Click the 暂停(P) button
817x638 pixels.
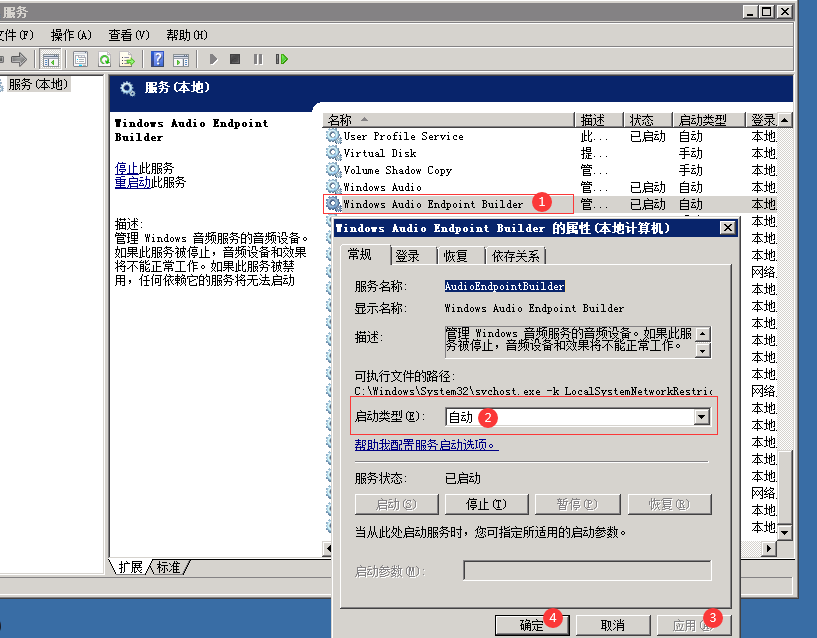click(x=577, y=504)
